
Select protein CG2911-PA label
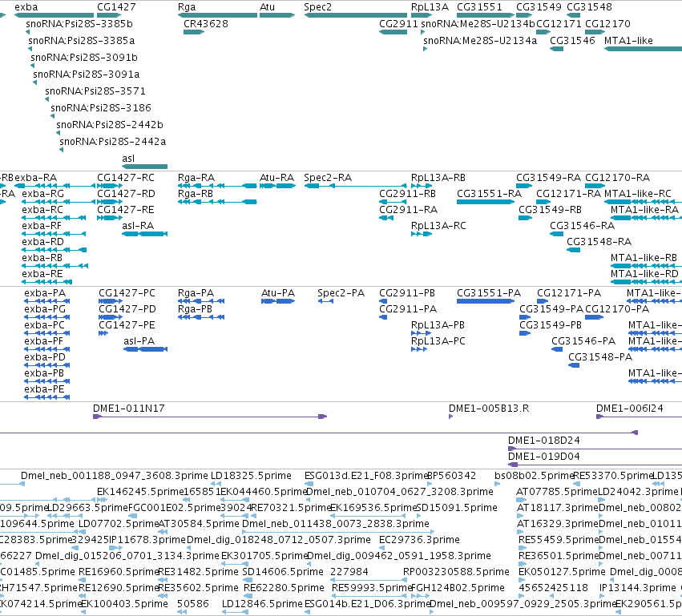pos(408,309)
